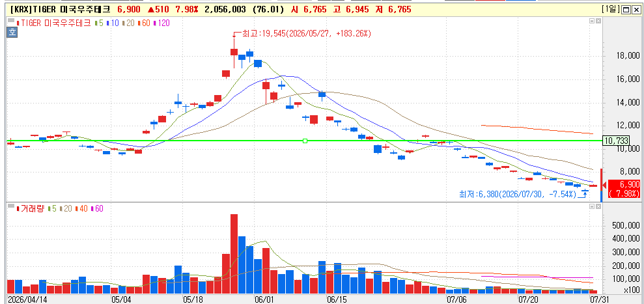644x304 pixels.
Task: Select volume 60-period average legend
Action: 98,209
